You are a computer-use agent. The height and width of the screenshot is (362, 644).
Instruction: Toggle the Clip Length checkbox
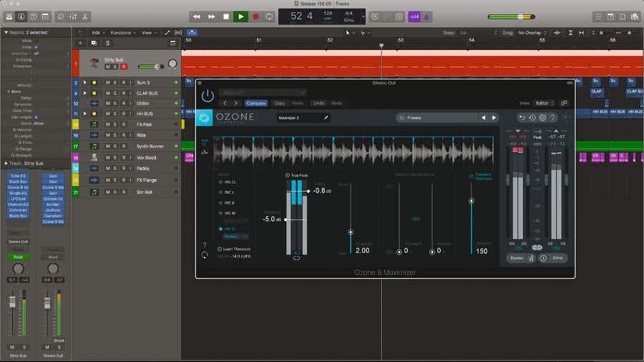click(36, 117)
